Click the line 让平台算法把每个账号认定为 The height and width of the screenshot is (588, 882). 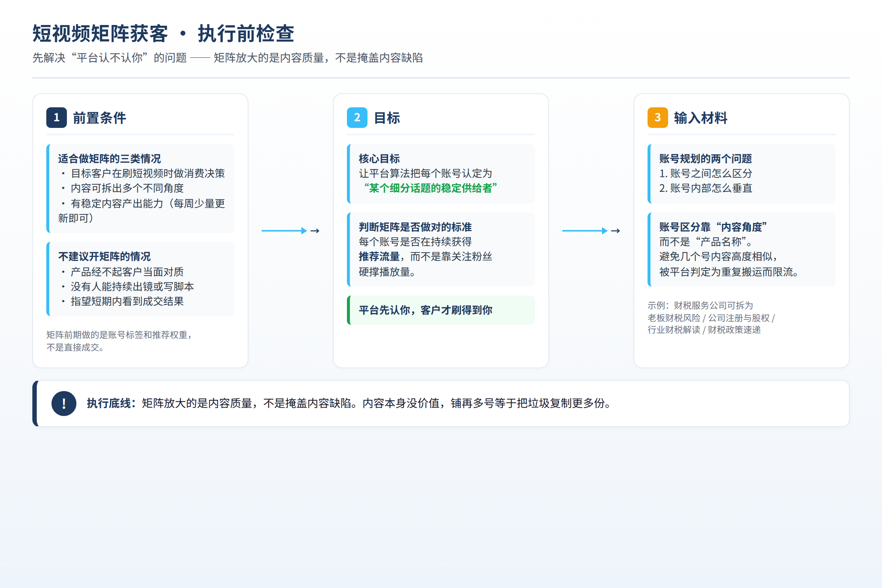click(x=425, y=173)
